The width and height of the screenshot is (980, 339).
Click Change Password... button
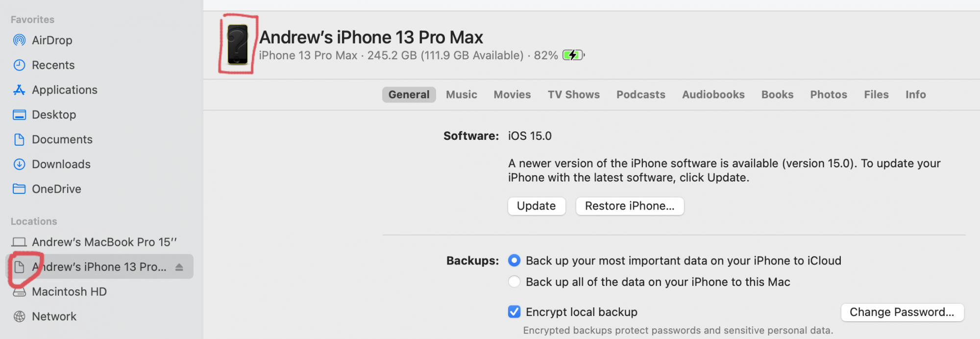tap(902, 312)
